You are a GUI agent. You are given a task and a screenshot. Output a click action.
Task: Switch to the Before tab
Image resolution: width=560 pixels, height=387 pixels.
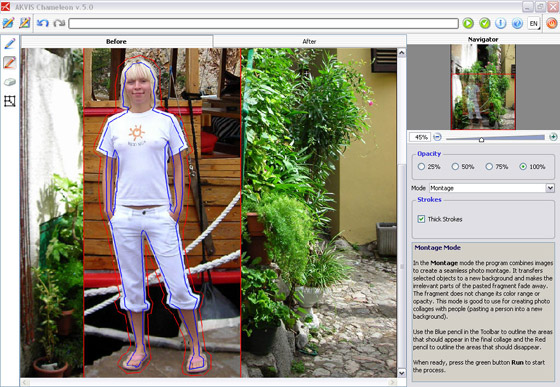point(116,41)
